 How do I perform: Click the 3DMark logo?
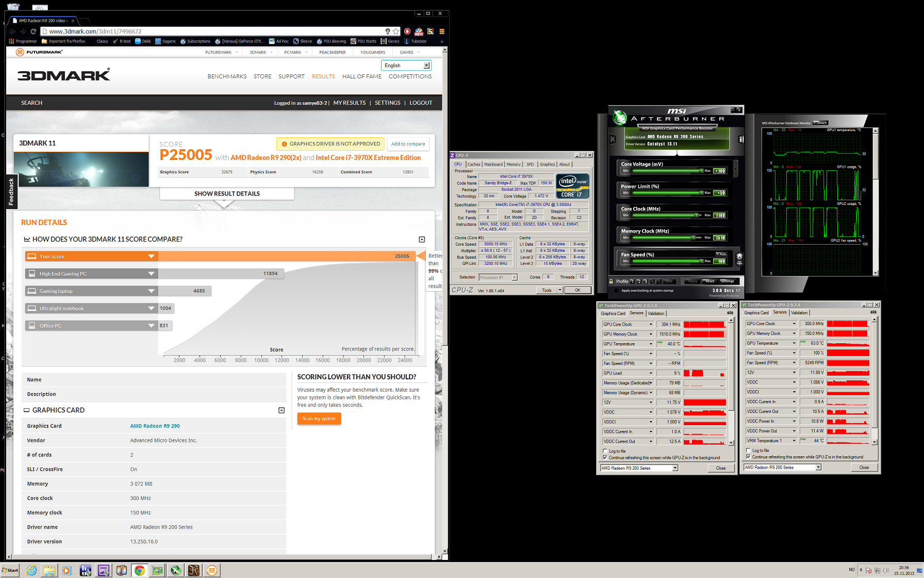[x=64, y=75]
